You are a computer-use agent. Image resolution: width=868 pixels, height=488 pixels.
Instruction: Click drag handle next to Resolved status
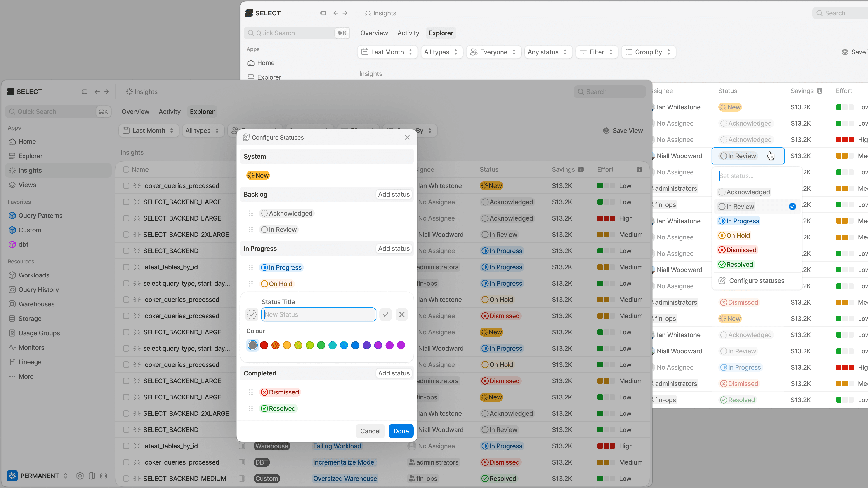coord(251,408)
